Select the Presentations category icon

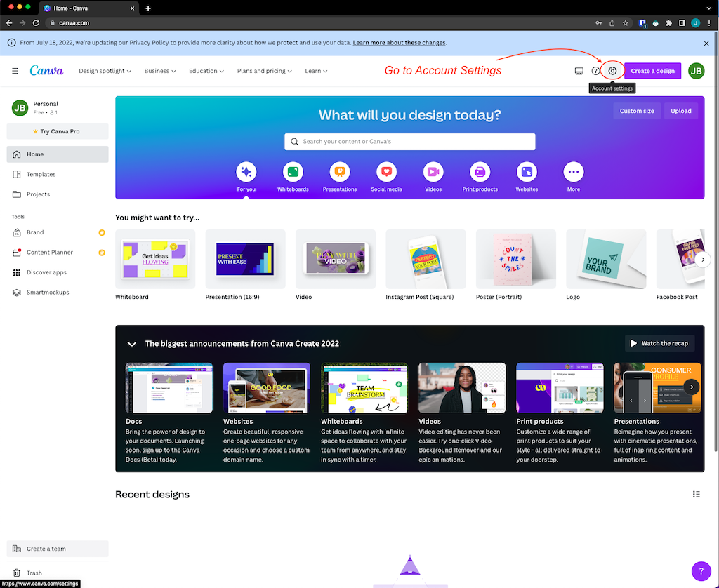tap(340, 172)
